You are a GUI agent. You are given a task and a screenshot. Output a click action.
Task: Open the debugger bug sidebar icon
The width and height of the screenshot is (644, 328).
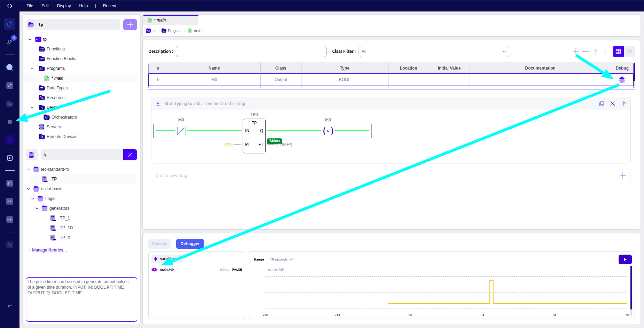(x=10, y=140)
